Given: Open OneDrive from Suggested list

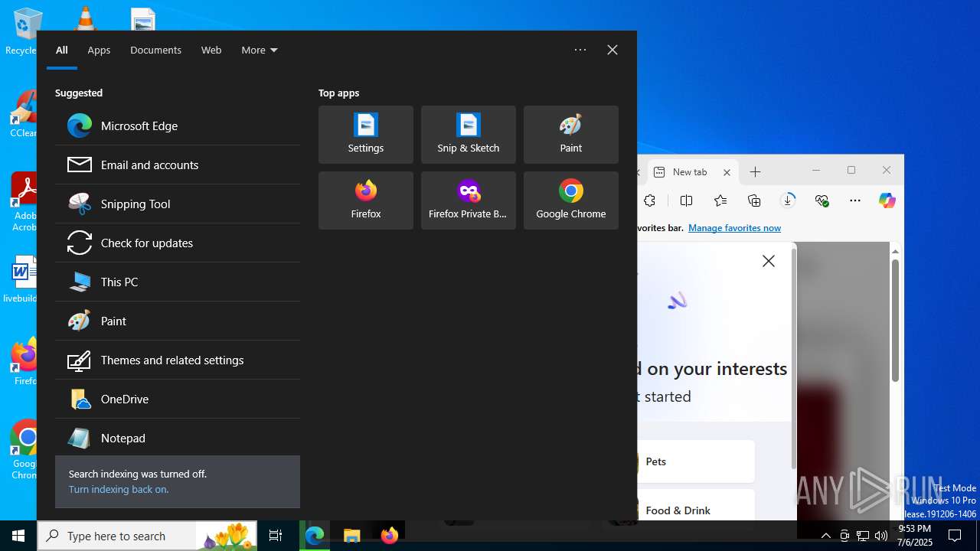Looking at the screenshot, I should click(x=177, y=399).
